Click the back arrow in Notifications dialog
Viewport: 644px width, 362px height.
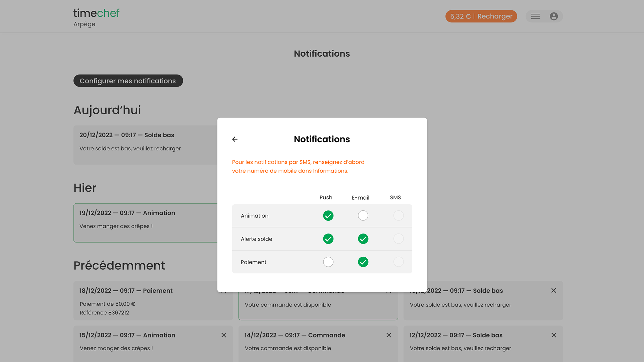(235, 139)
